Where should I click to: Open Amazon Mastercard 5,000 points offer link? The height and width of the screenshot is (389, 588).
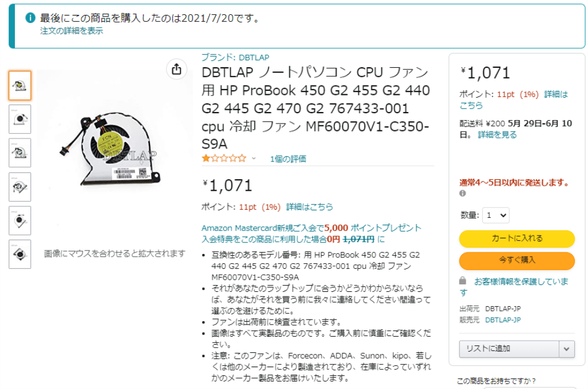coord(311,233)
